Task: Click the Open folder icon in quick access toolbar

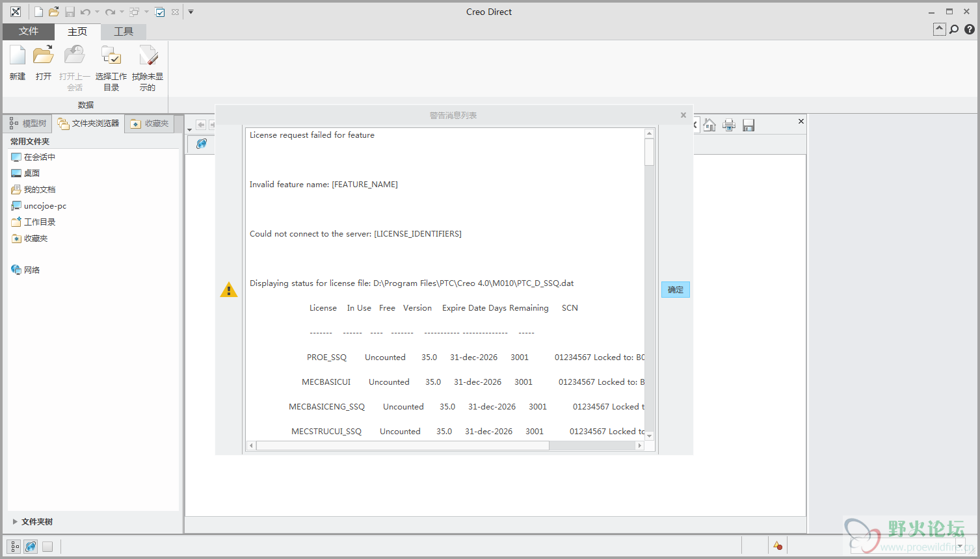Action: point(54,12)
